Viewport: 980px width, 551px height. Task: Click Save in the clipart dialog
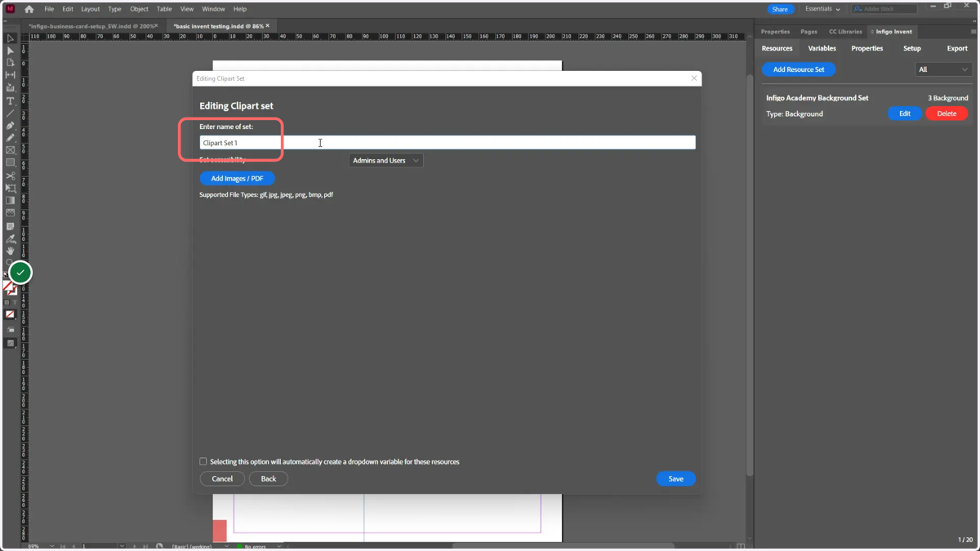click(x=675, y=479)
